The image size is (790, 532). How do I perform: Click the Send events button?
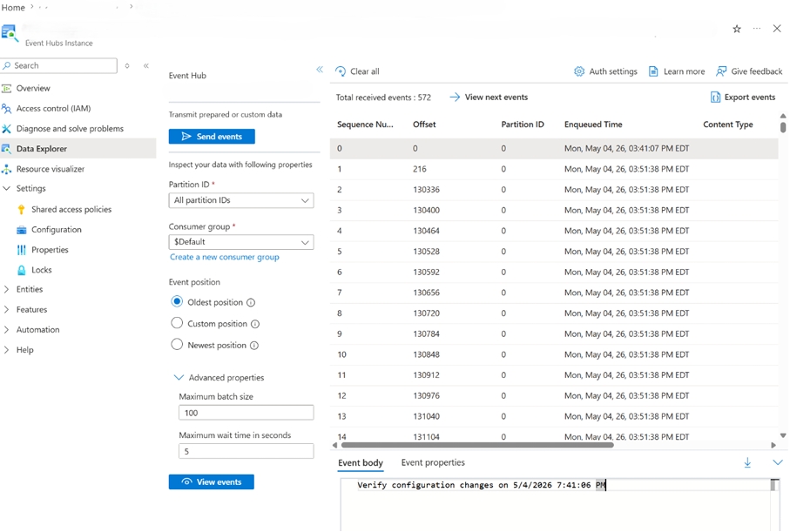pyautogui.click(x=212, y=137)
